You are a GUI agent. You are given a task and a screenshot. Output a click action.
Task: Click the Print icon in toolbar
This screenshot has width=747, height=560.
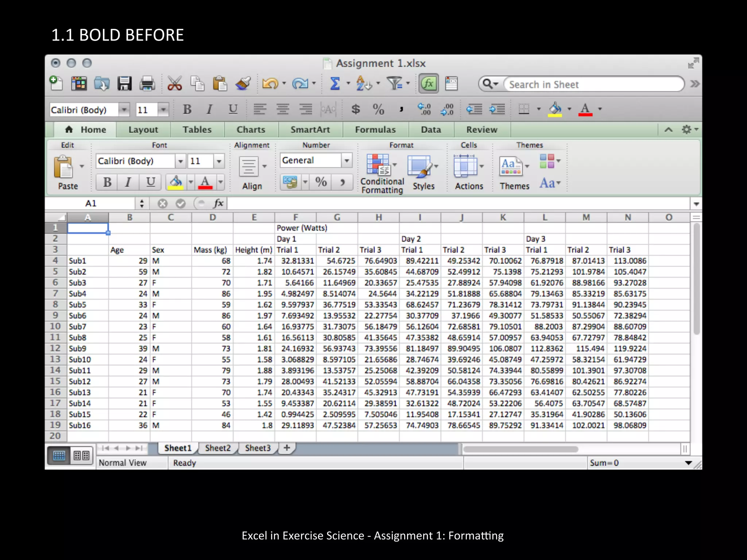pyautogui.click(x=147, y=84)
